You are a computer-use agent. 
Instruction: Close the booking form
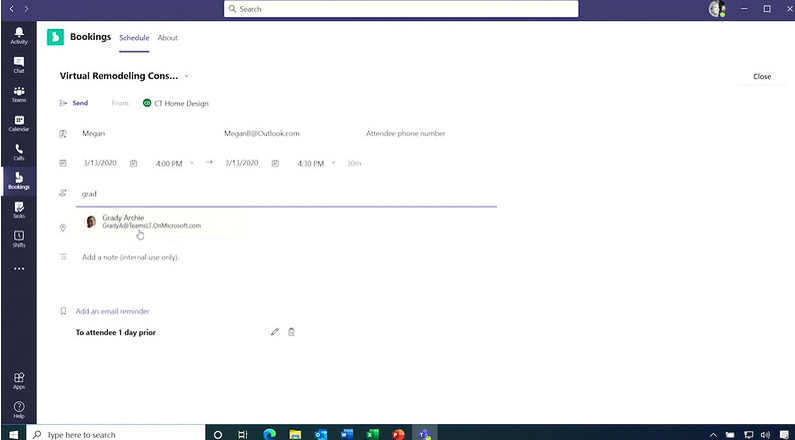point(762,77)
